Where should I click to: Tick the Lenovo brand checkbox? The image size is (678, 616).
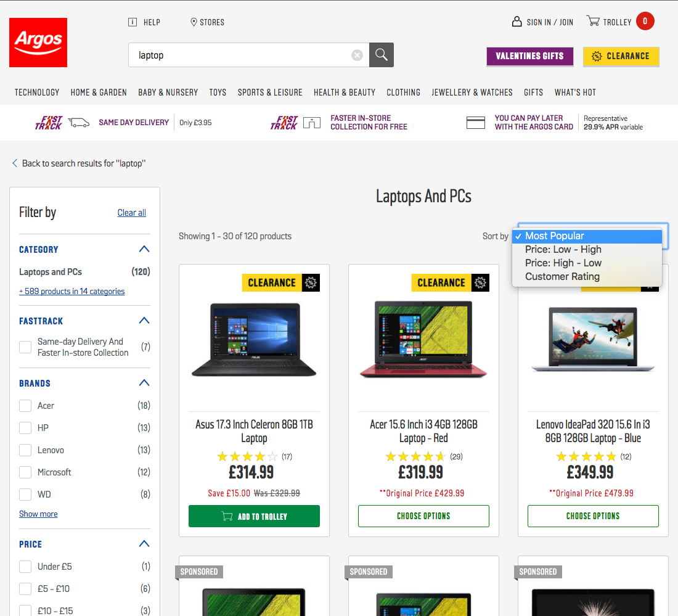coord(25,450)
